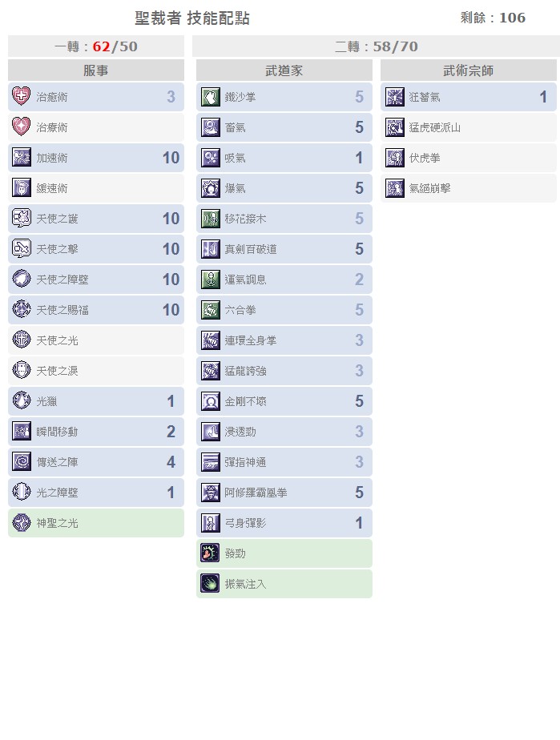Click level number 10 of 天使之賜福
Viewport: 560px width, 740px height.
click(x=171, y=310)
